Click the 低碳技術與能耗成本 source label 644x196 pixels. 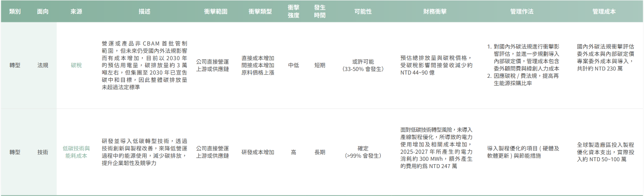(x=76, y=152)
